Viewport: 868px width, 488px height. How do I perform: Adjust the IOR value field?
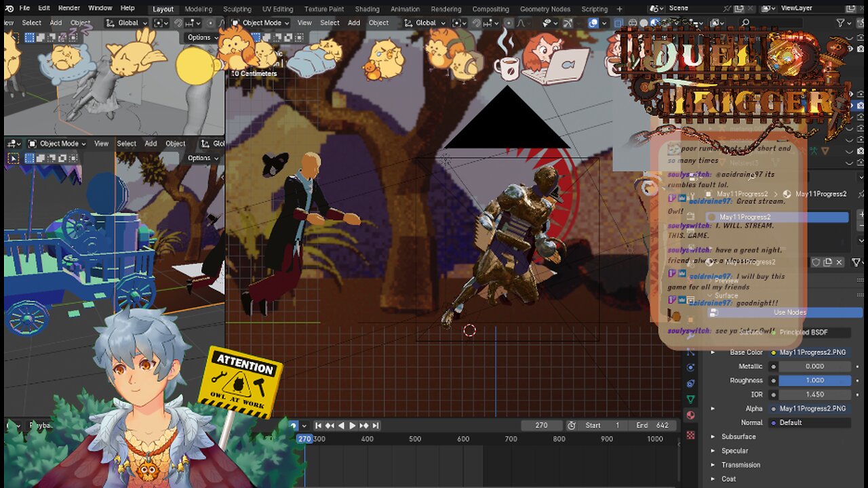[815, 394]
